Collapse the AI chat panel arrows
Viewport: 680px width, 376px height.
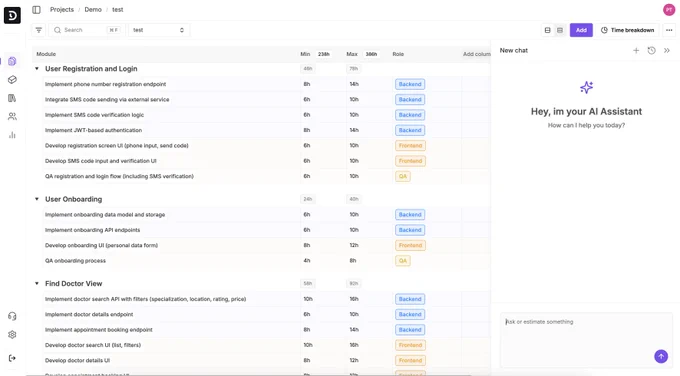click(667, 51)
